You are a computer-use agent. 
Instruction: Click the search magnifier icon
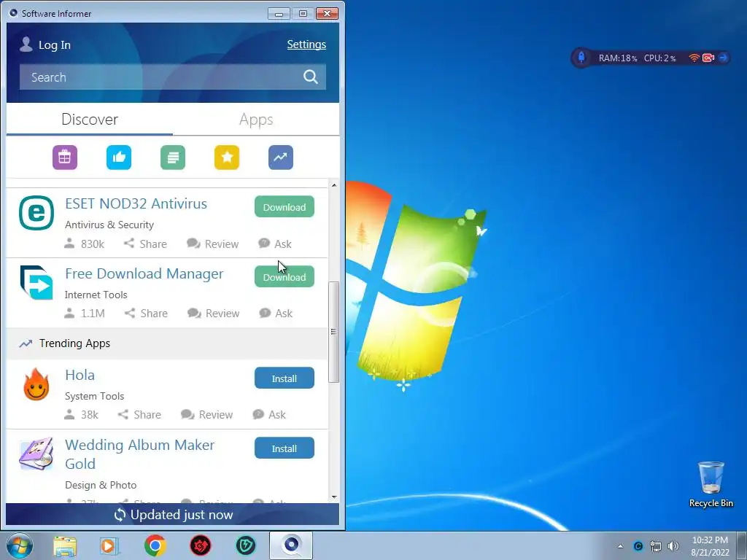point(311,77)
